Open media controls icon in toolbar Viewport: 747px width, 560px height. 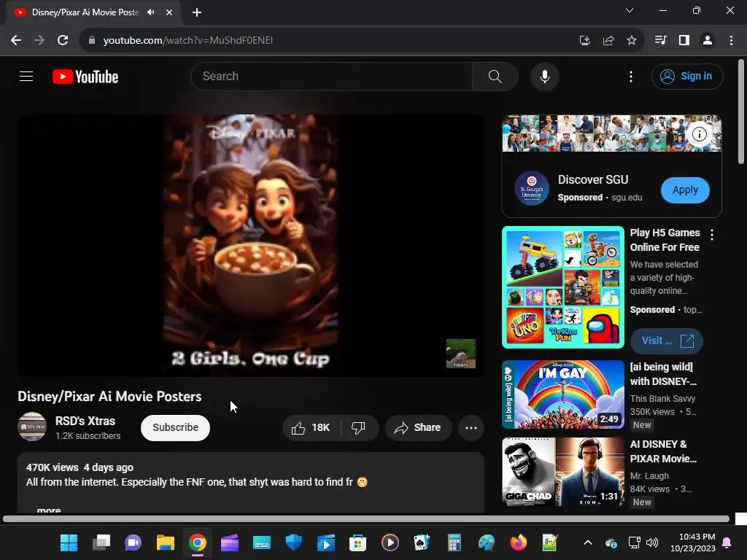click(x=660, y=40)
